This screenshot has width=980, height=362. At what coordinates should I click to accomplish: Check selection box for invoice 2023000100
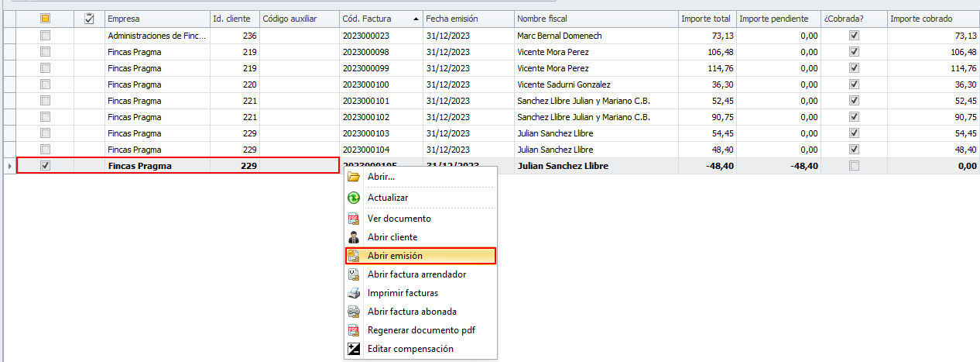[x=45, y=84]
